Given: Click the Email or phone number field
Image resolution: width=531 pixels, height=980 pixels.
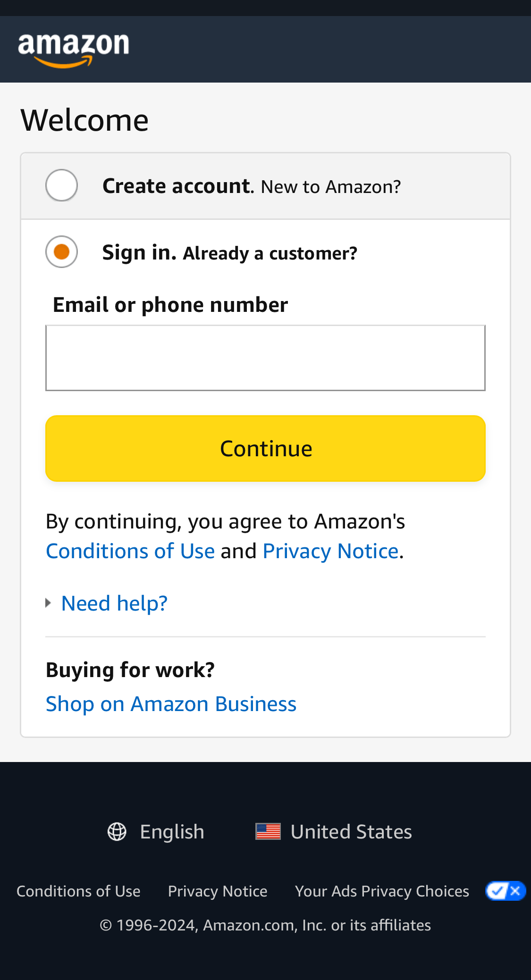Looking at the screenshot, I should pos(265,357).
